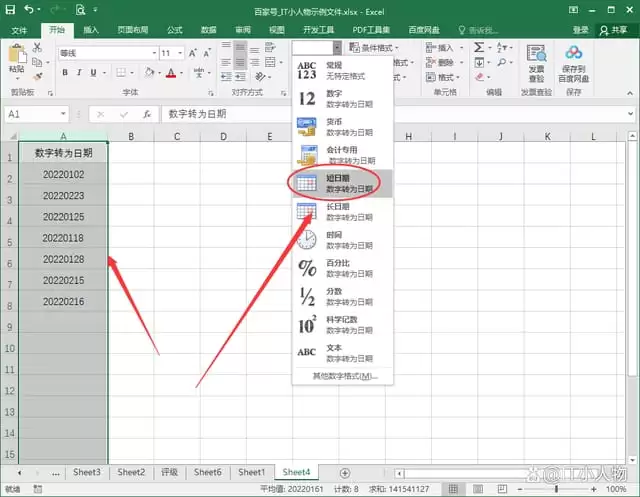Switch to the Sheet3 tab
The image size is (640, 497).
point(87,472)
